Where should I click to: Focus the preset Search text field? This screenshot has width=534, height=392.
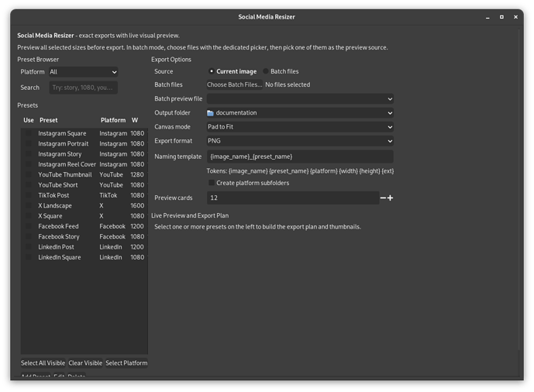(x=83, y=88)
